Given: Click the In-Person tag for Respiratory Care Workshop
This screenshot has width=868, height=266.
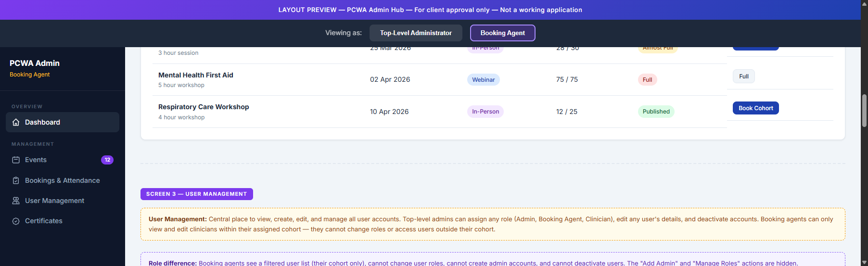Looking at the screenshot, I should pyautogui.click(x=485, y=112).
